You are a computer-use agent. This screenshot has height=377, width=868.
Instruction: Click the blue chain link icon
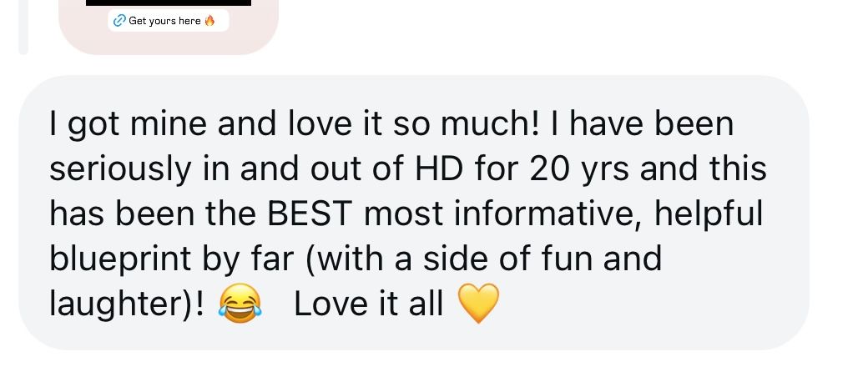(119, 21)
